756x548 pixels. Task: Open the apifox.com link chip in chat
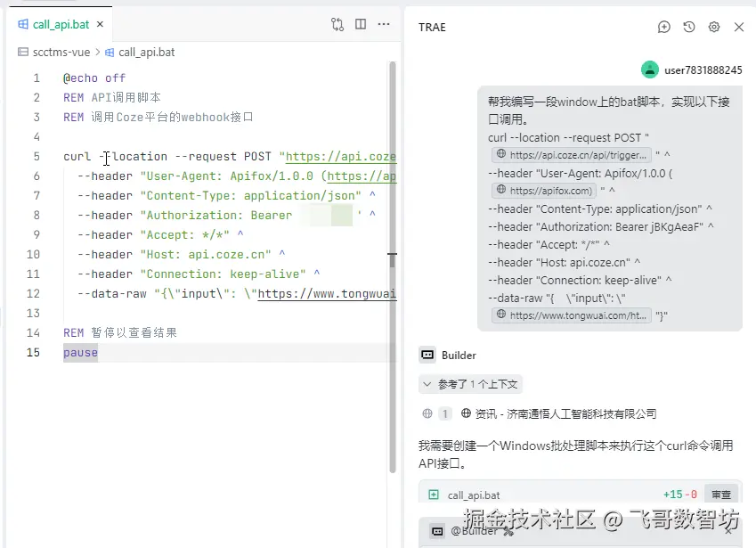pyautogui.click(x=544, y=191)
